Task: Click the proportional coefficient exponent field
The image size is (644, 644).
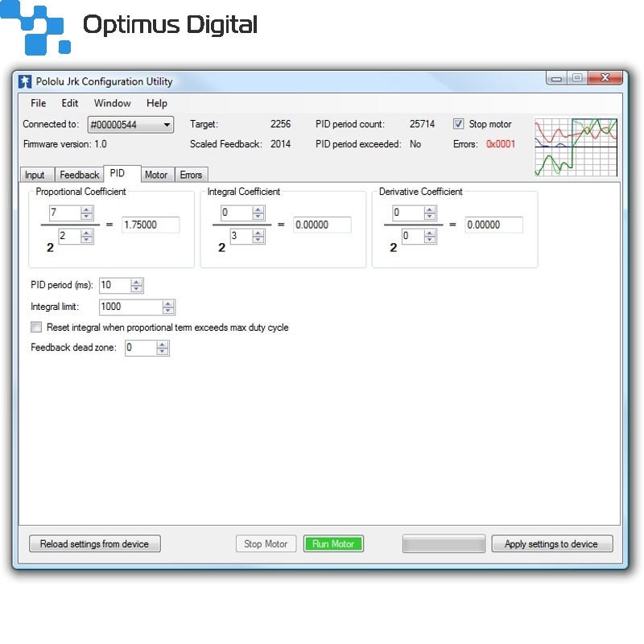Action: [69, 236]
